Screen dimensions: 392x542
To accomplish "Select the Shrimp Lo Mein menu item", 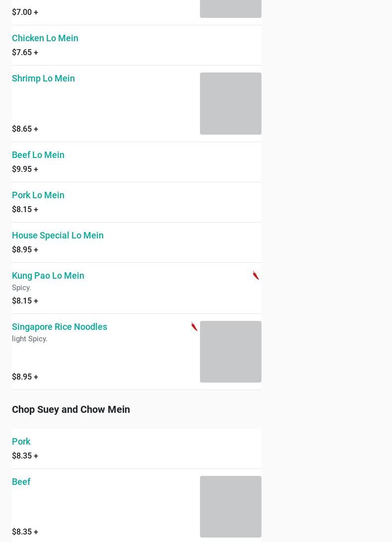I will tap(43, 78).
